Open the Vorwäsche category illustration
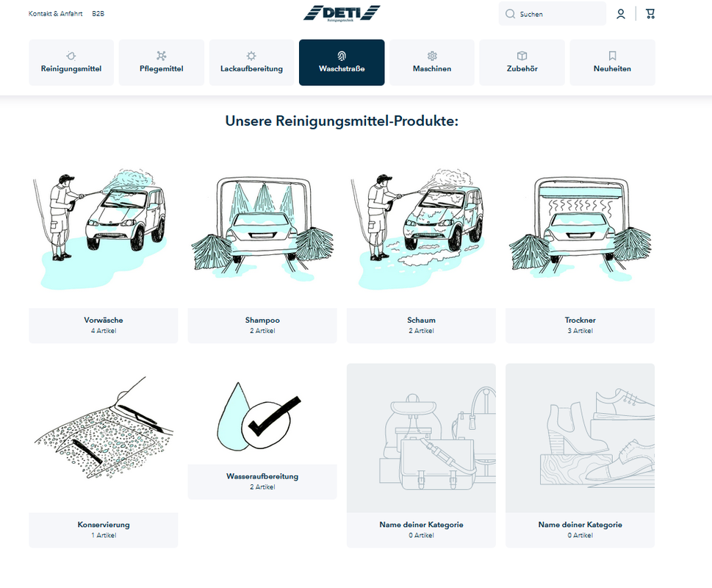This screenshot has height=588, width=712. tap(104, 229)
